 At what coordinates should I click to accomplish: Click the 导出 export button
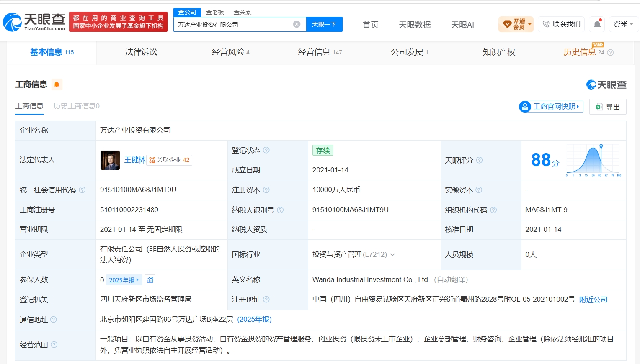(x=608, y=107)
